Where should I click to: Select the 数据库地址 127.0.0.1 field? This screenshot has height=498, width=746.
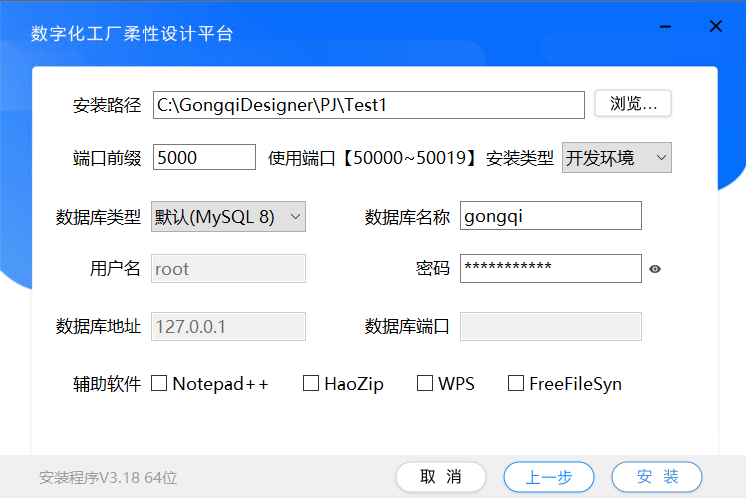[228, 326]
